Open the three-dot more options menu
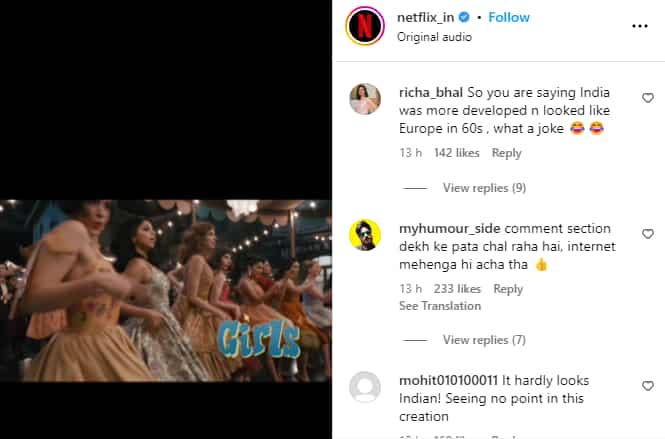The image size is (665, 439). tap(640, 27)
